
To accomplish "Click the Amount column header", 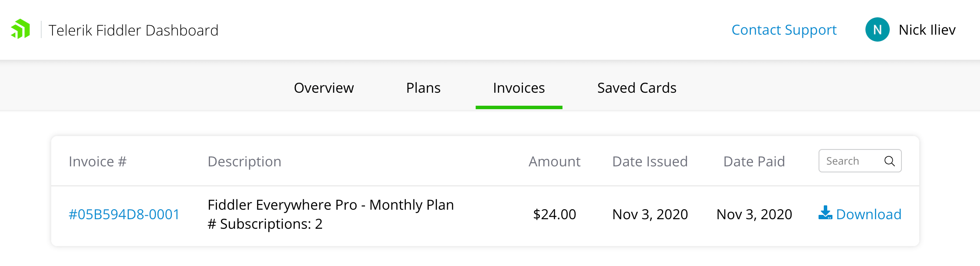I will click(554, 162).
